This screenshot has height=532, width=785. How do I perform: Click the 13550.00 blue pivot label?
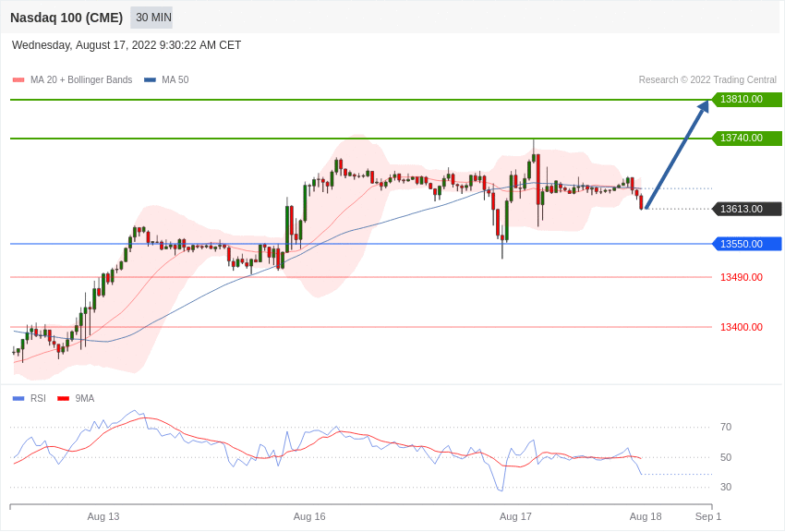pyautogui.click(x=746, y=244)
